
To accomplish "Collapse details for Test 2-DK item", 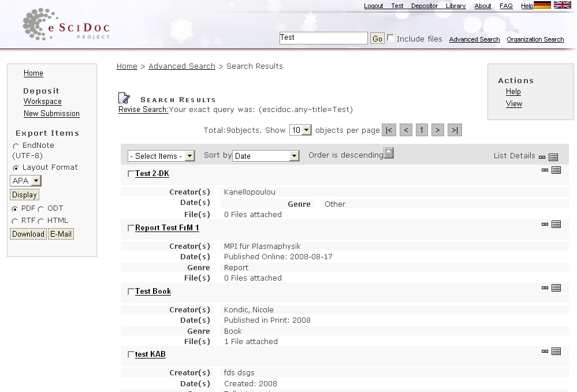I will [545, 170].
